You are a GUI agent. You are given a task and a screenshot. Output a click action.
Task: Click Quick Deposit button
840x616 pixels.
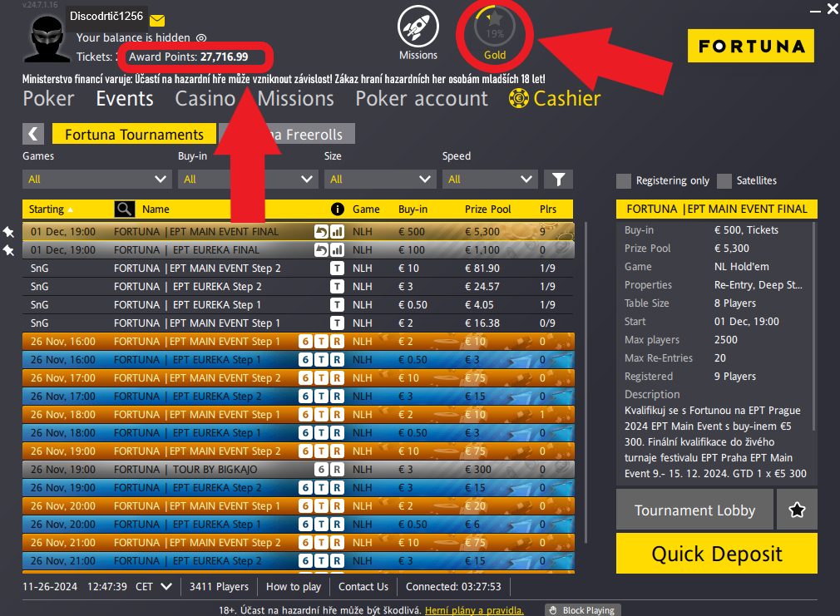(717, 554)
